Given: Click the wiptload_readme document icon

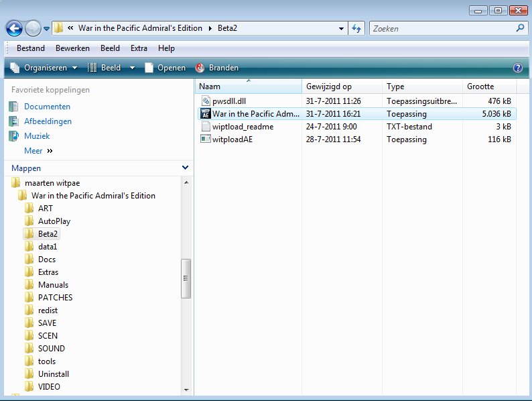Looking at the screenshot, I should pos(206,126).
